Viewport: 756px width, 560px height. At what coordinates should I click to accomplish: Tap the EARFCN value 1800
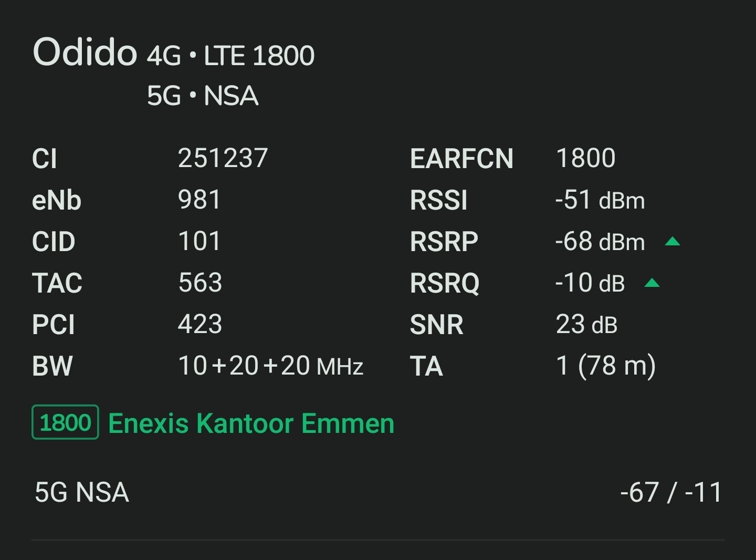[x=585, y=158]
